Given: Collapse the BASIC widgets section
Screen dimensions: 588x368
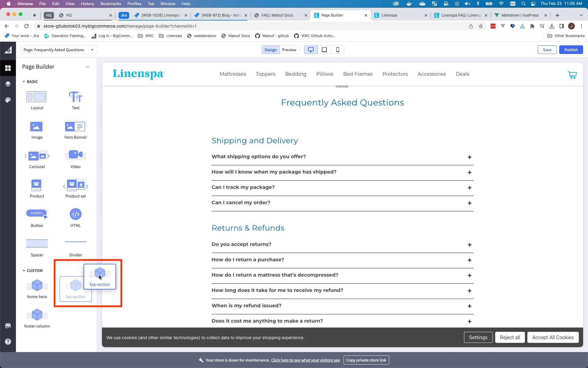Looking at the screenshot, I should click(24, 82).
